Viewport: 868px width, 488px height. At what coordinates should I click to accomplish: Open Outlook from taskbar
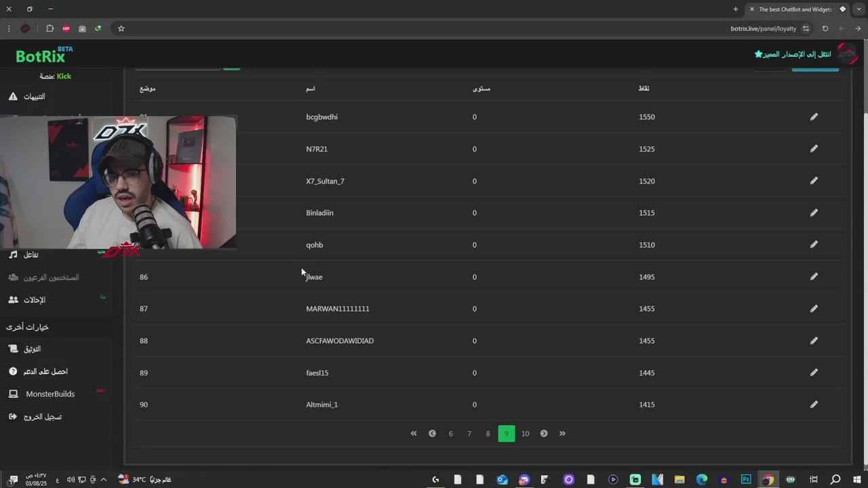502,479
